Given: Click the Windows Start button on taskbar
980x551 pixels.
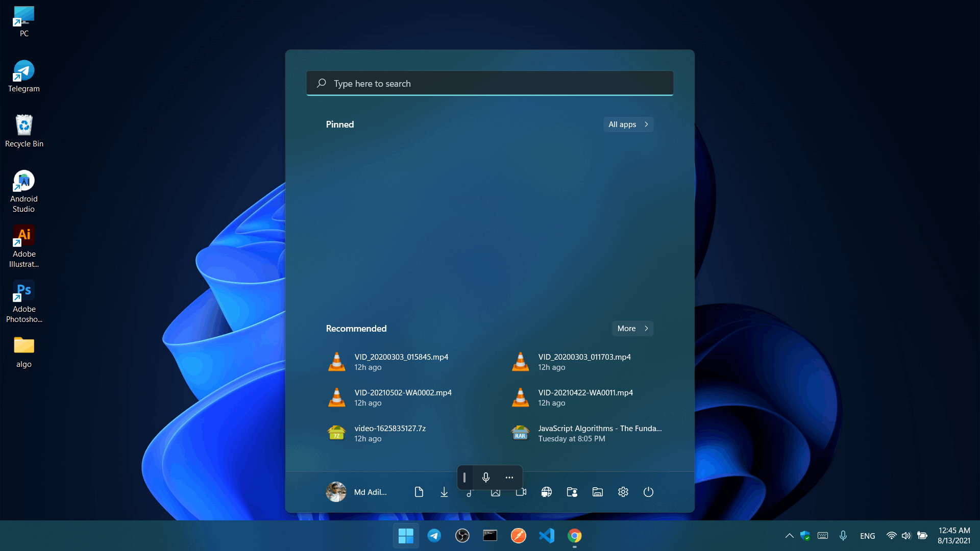Looking at the screenshot, I should [406, 536].
